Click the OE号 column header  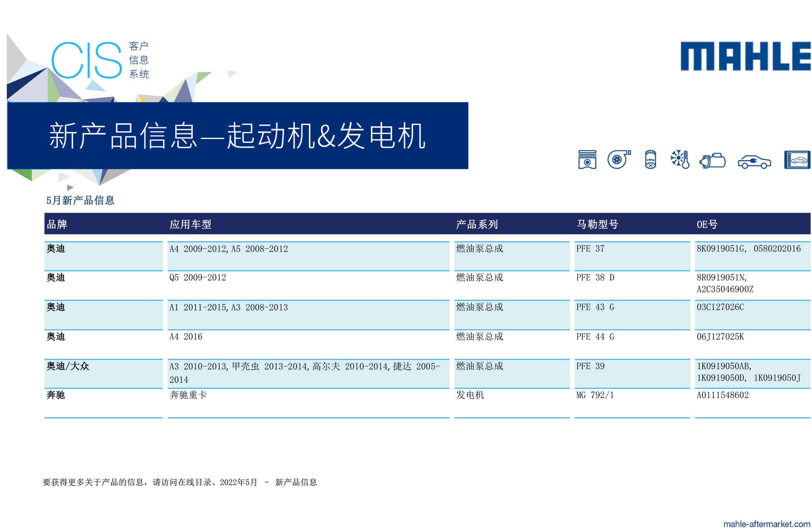(707, 224)
